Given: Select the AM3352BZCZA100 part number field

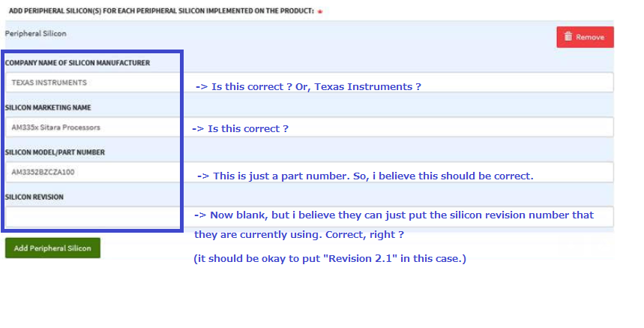Looking at the screenshot, I should [310, 172].
